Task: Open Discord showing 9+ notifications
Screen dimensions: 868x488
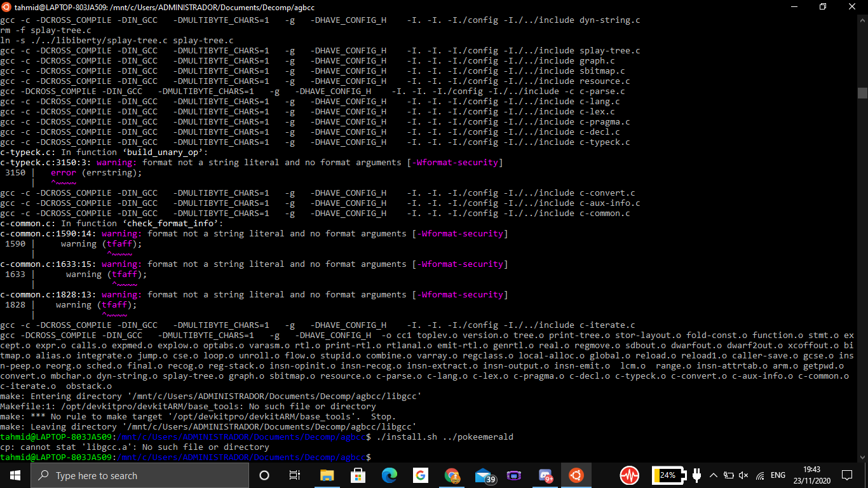Action: click(544, 475)
